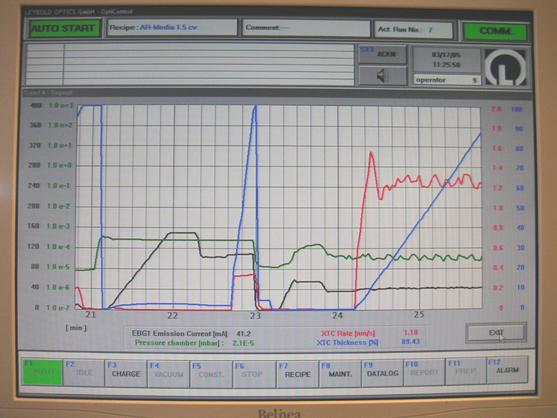Click the operator level field
Viewport: 557px width, 418px height.
447,80
